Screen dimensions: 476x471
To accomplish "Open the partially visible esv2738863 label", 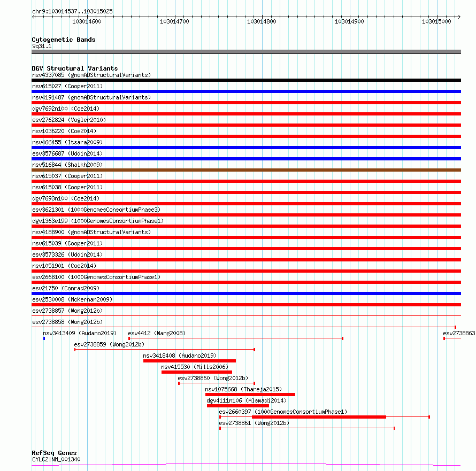I will pos(459,333).
